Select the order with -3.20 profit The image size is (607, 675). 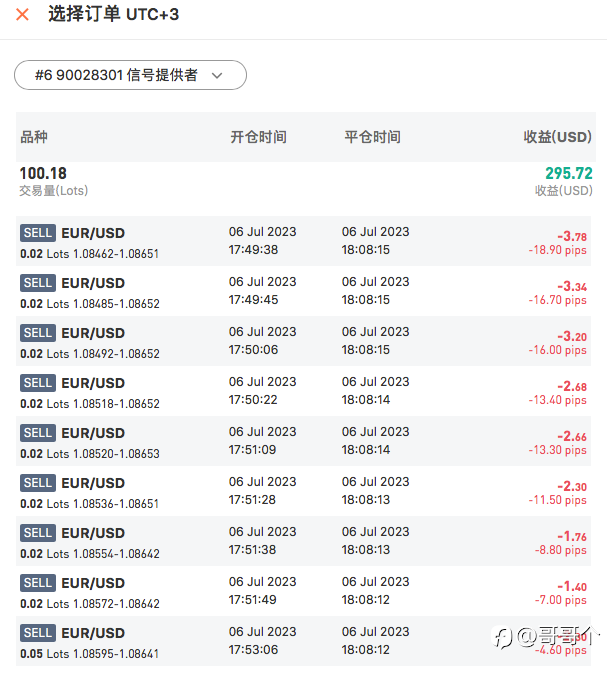(304, 341)
